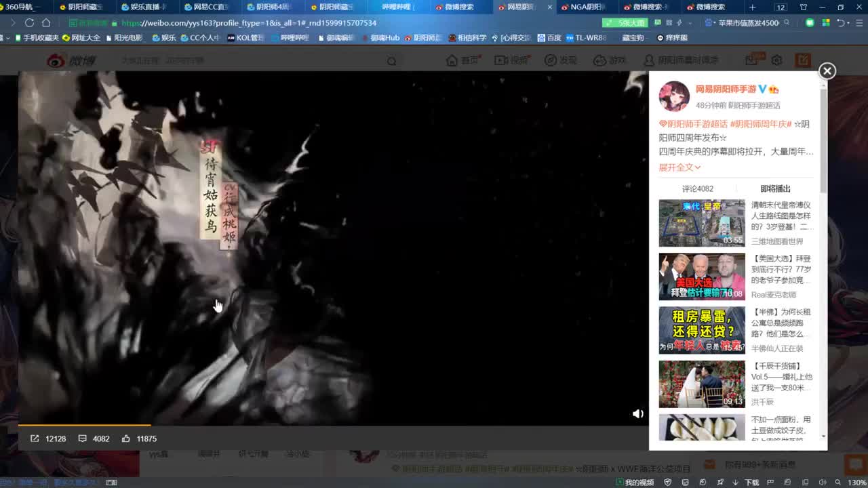Screen dimensions: 868x488
Task: Close the video overlay with the X button
Action: 827,70
